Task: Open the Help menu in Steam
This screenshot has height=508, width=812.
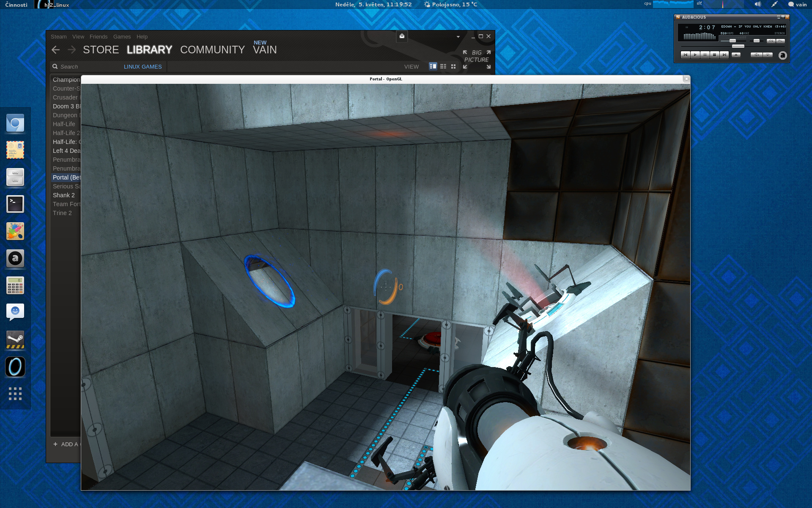Action: pos(142,37)
